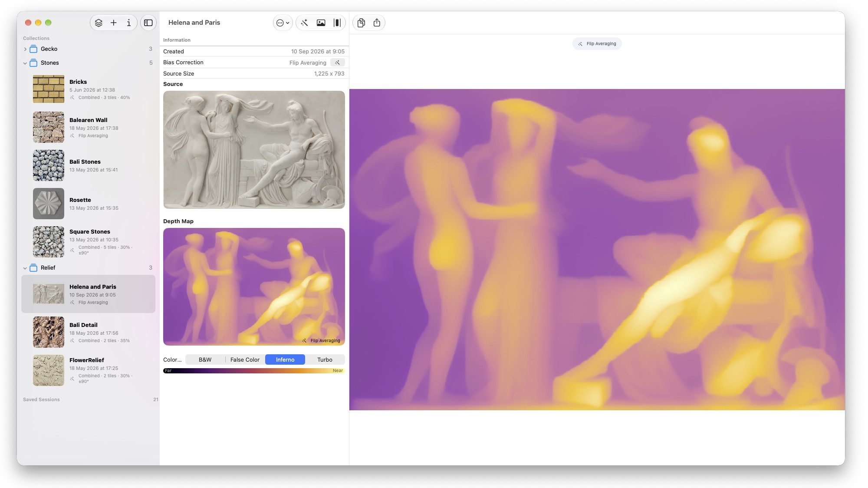This screenshot has height=488, width=868.
Task: Click the small Depth Map preview
Action: click(x=254, y=287)
